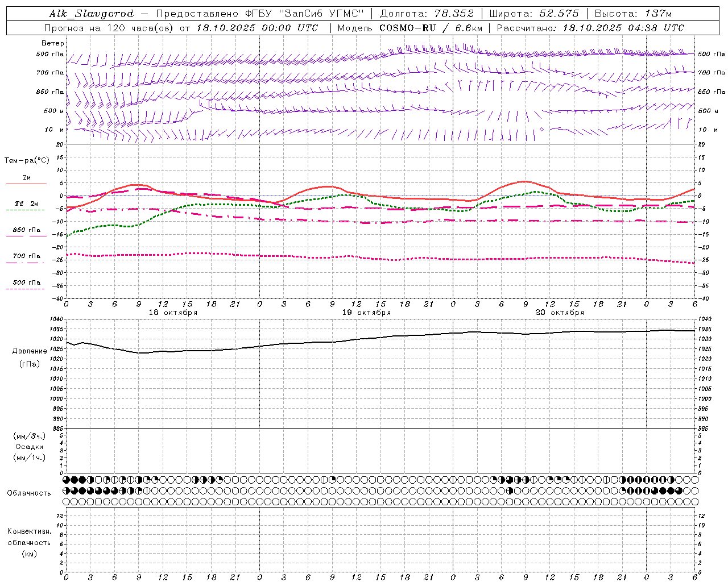Click the 700 гПа temperature legend entry
Screen dimensions: 728x582
pos(26,257)
